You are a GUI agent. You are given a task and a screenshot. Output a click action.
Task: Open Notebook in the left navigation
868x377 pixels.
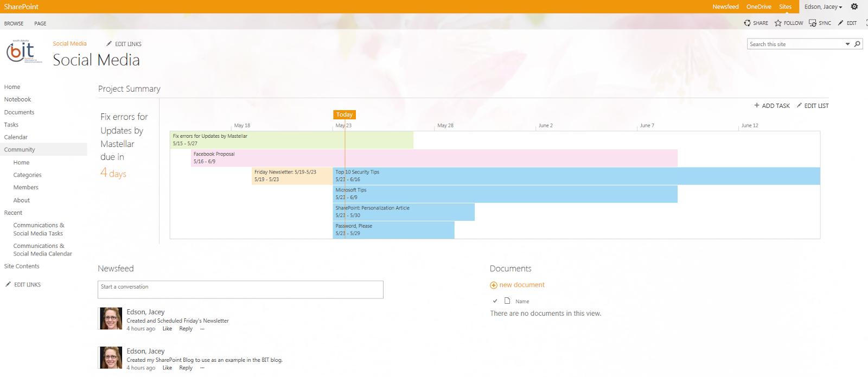17,99
